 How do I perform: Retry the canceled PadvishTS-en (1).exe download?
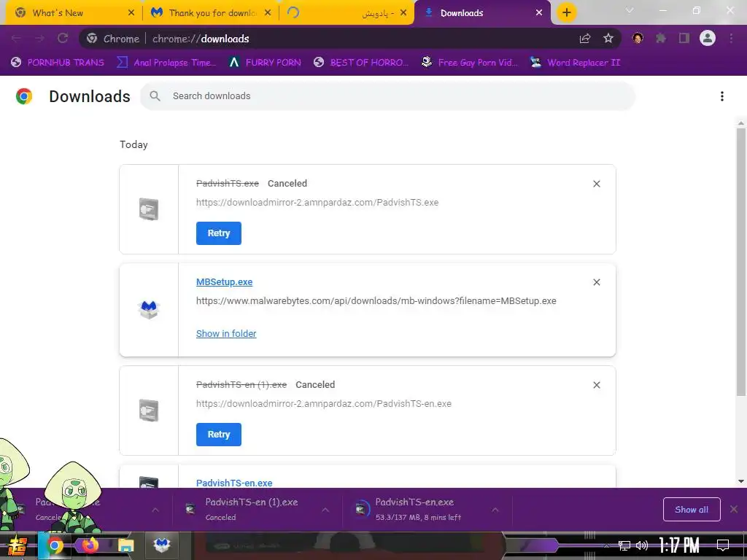(x=219, y=435)
